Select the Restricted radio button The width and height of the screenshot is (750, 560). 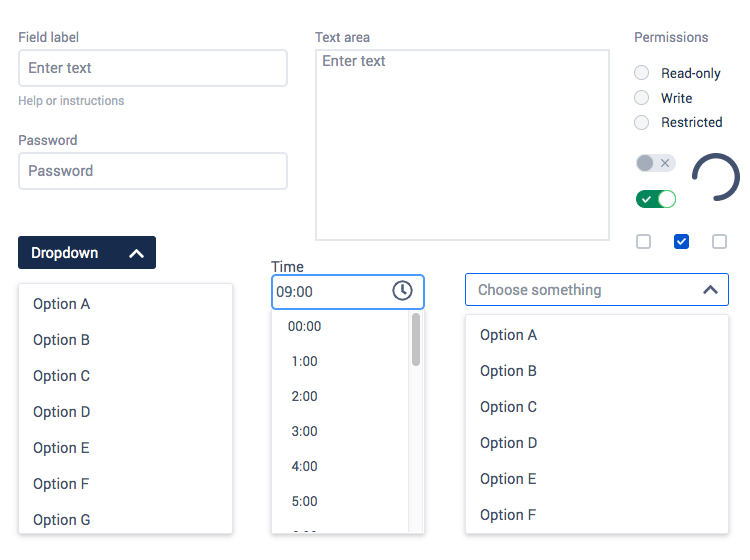tap(641, 122)
